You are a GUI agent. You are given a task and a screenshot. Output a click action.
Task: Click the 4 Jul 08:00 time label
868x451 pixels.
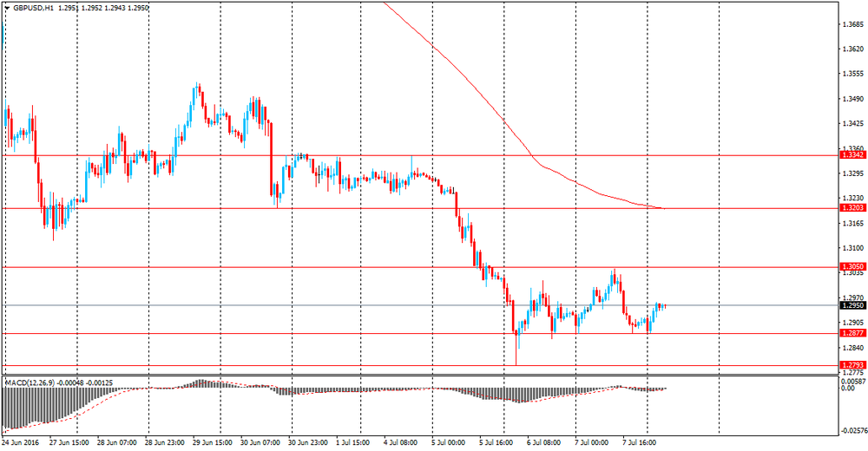(401, 442)
